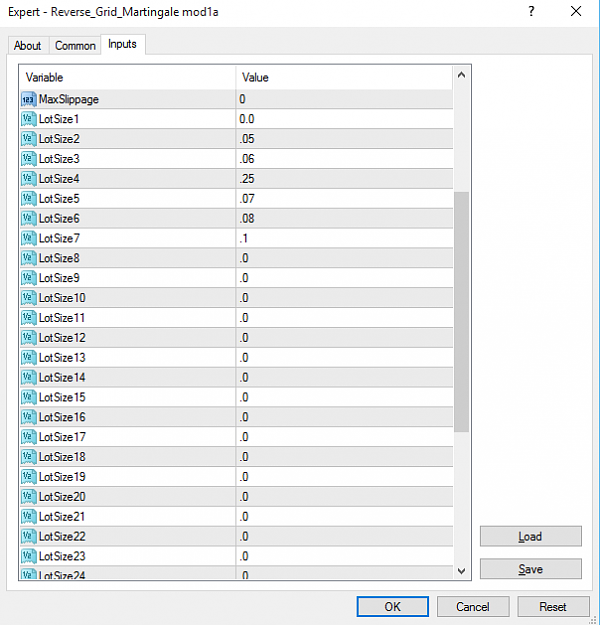The height and width of the screenshot is (625, 600).
Task: Click the Value column header
Action: (x=344, y=77)
